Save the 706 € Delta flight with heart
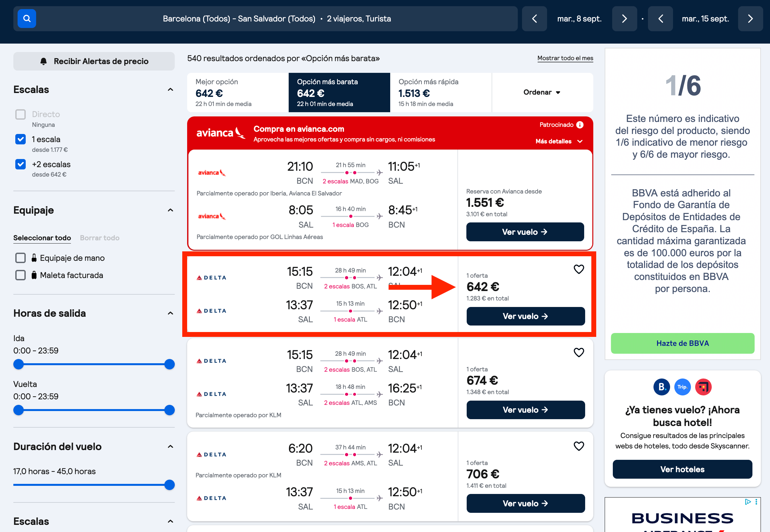The height and width of the screenshot is (532, 770). [x=579, y=446]
